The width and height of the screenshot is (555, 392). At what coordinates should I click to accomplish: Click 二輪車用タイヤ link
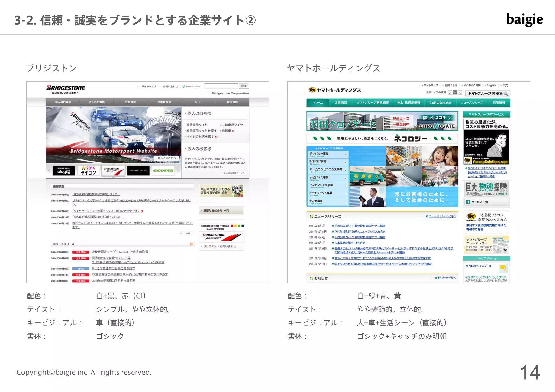click(232, 125)
